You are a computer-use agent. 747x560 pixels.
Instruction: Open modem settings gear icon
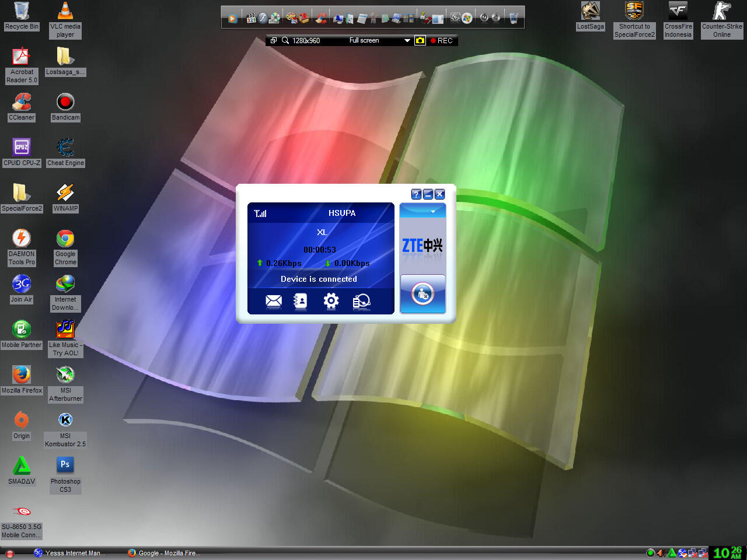[331, 301]
